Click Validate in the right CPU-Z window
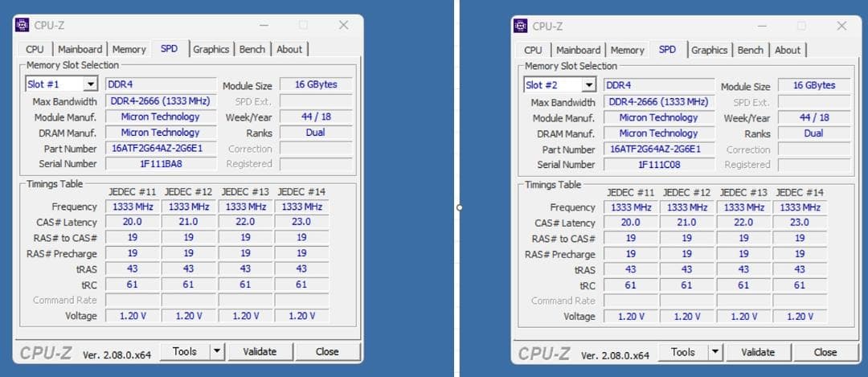The height and width of the screenshot is (377, 868). pyautogui.click(x=758, y=352)
